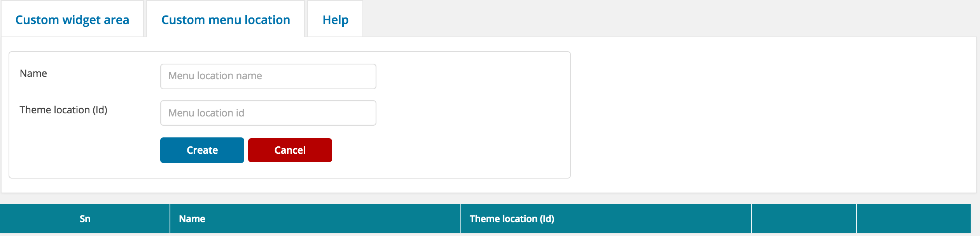The height and width of the screenshot is (236, 980).
Task: Click into the Menu location id field
Action: tap(268, 113)
